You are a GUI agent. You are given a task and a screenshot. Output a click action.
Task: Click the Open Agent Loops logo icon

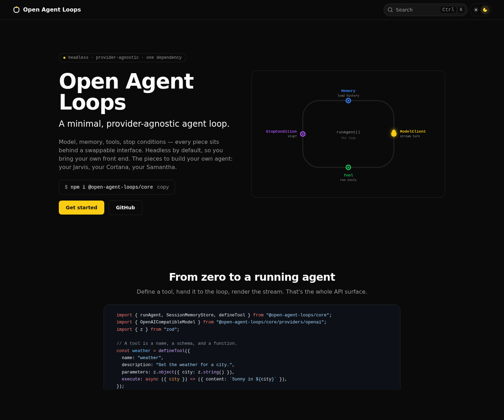pyautogui.click(x=16, y=10)
